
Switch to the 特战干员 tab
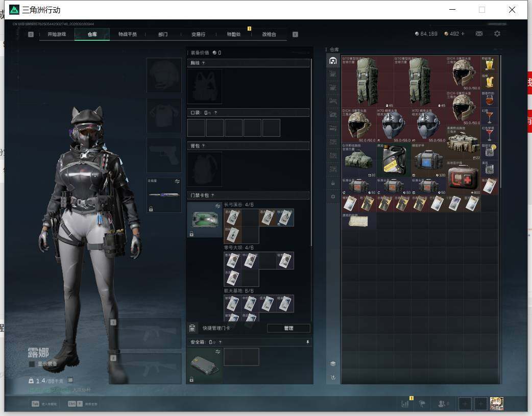128,34
